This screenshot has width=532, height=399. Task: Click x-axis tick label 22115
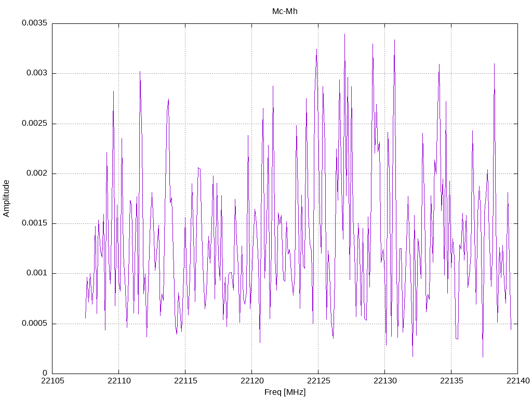(x=185, y=381)
